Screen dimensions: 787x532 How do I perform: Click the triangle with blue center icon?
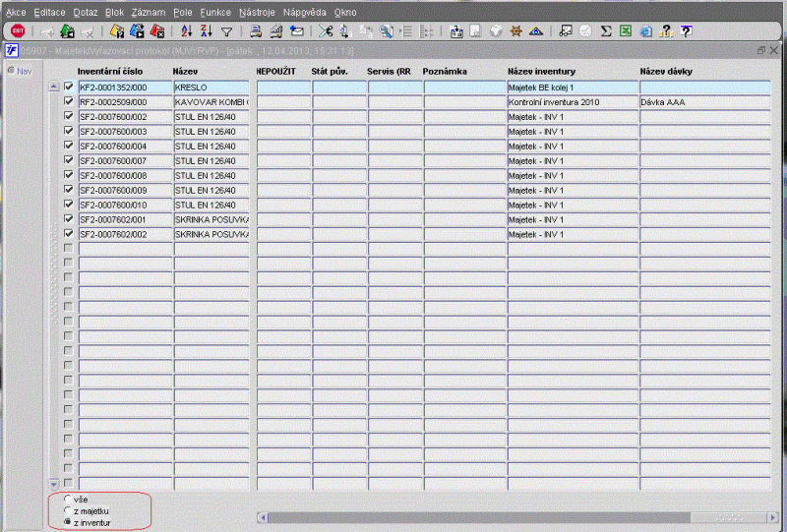tap(536, 31)
